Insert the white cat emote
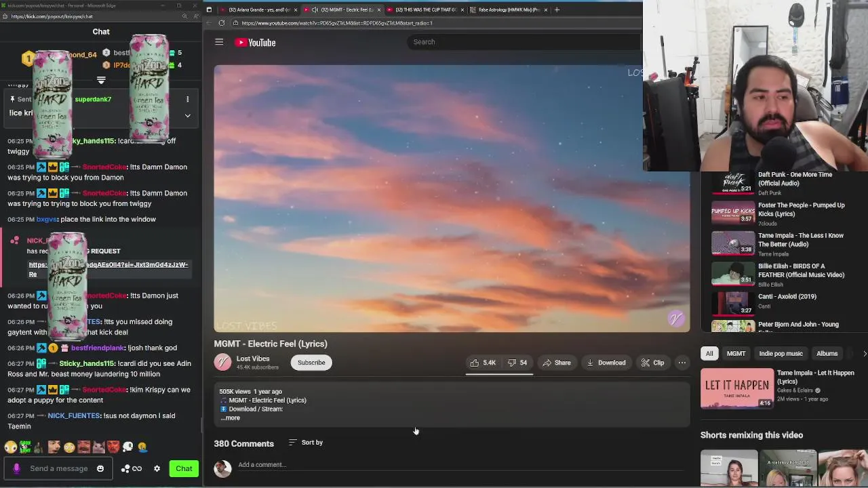 pos(98,447)
